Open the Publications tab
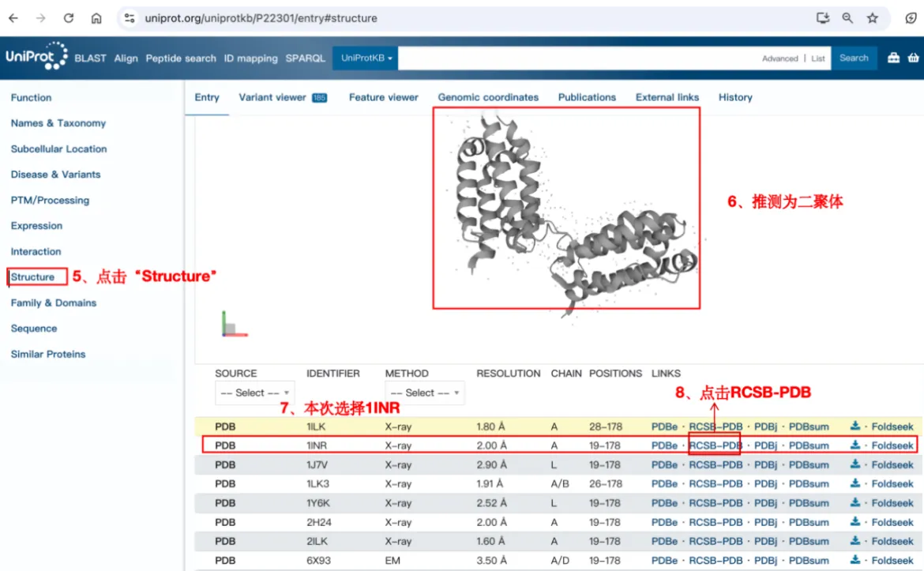The height and width of the screenshot is (571, 924). [587, 97]
